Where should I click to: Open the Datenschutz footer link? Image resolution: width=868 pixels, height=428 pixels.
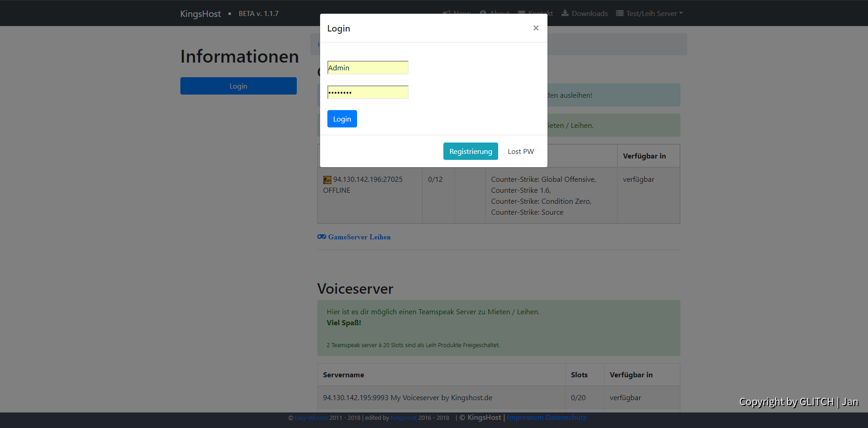tap(566, 417)
